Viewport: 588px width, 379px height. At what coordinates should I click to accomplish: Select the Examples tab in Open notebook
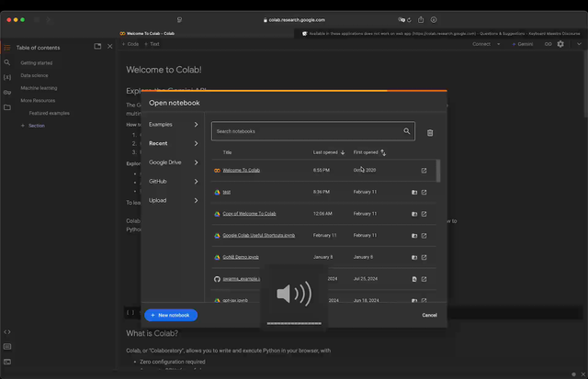tap(174, 124)
